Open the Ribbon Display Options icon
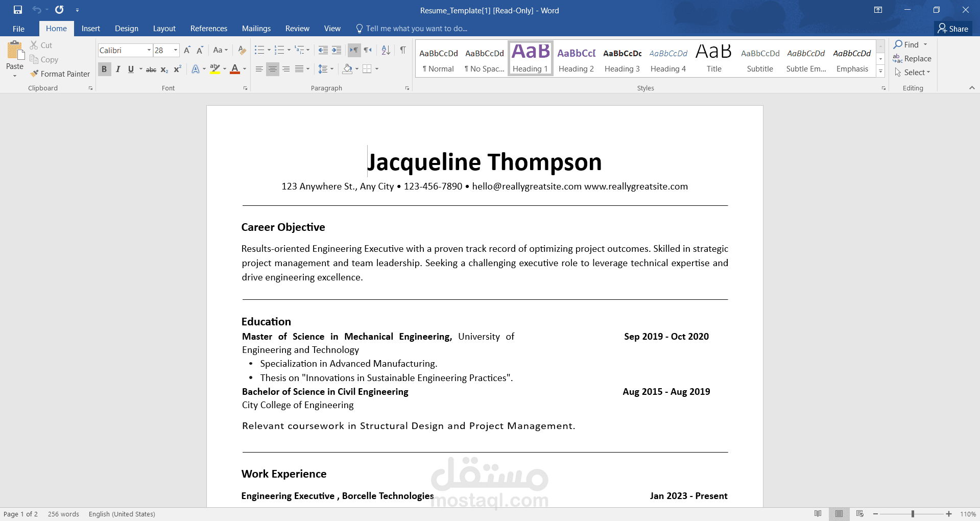Viewport: 980px width, 521px height. (878, 10)
